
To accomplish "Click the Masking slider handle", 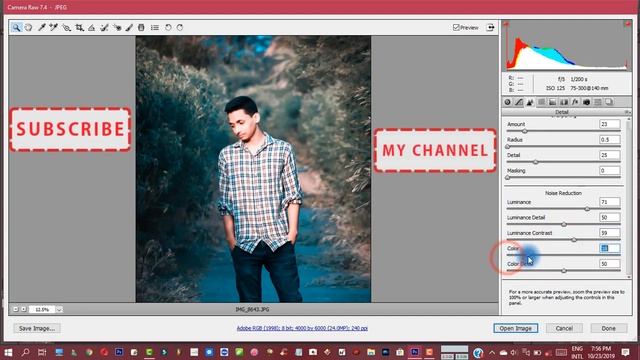I will click(508, 178).
